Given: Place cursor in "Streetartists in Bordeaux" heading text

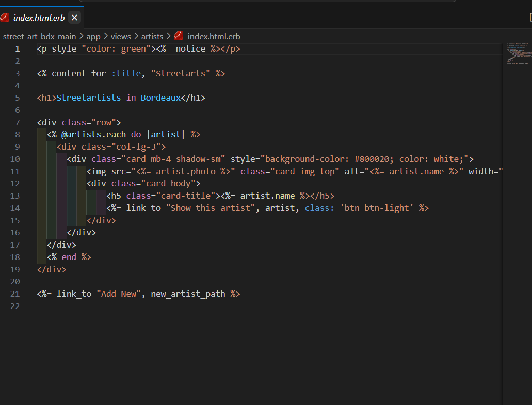Looking at the screenshot, I should coord(119,98).
